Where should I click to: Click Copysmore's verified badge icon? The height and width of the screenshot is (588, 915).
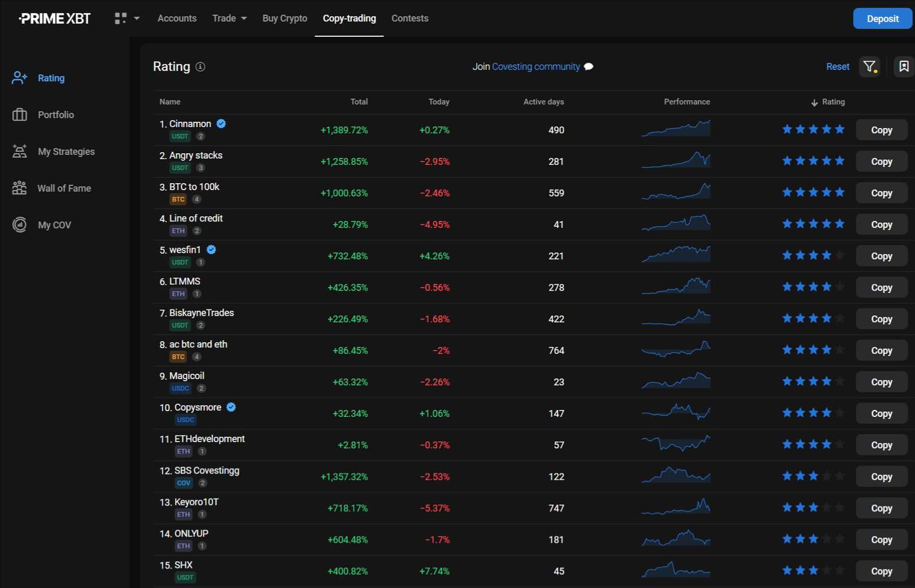pos(231,407)
